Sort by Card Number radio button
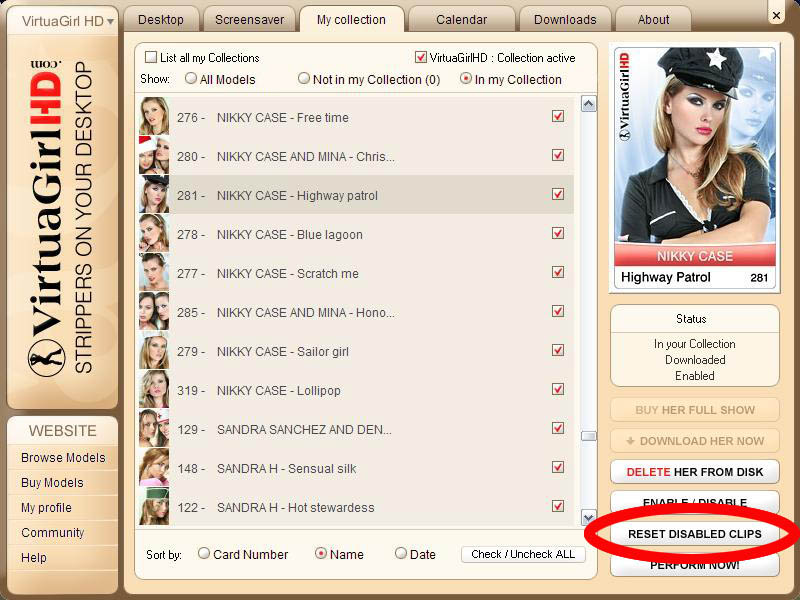Screen dimensions: 800x600 (x=204, y=553)
